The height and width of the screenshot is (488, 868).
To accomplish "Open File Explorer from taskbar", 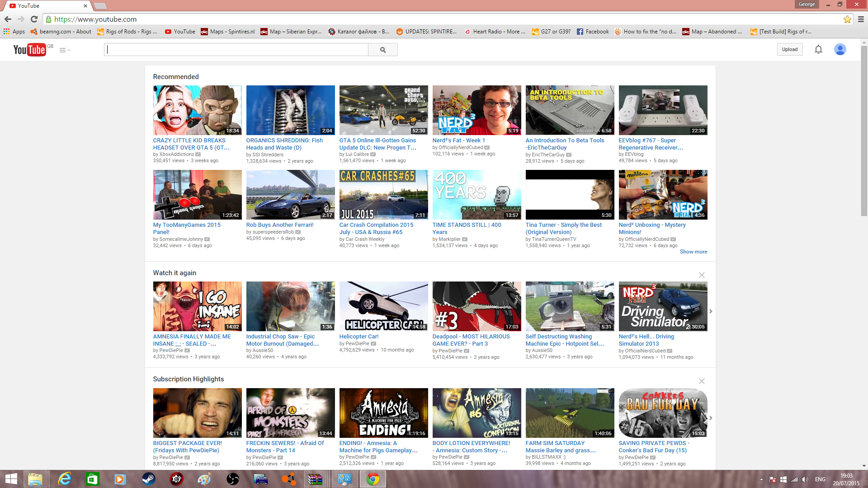I will click(35, 479).
